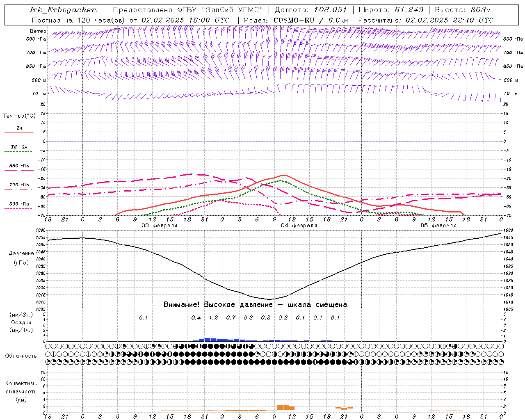Click the model name 'COSMO-RU / 6.6км'
525x420 pixels.
[310, 20]
